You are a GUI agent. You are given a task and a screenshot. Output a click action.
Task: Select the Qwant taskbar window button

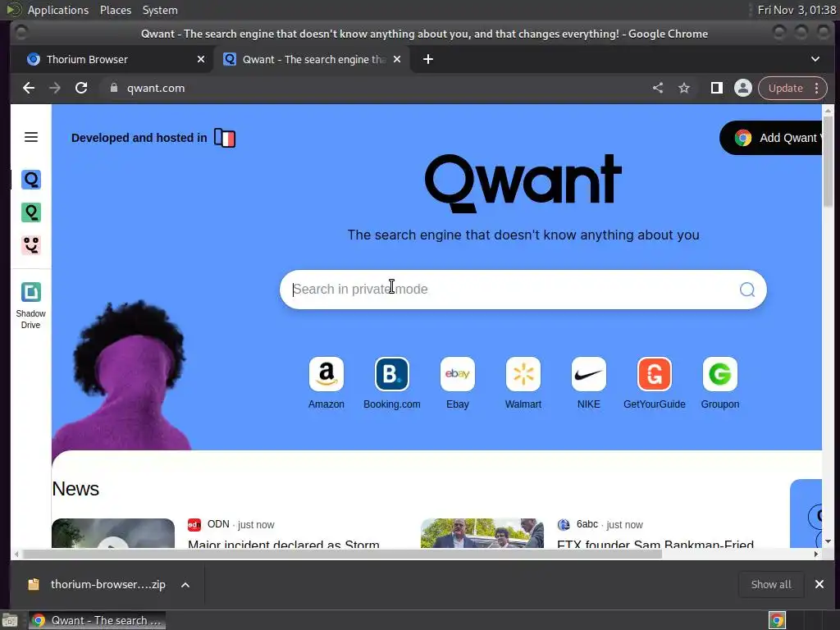point(97,620)
